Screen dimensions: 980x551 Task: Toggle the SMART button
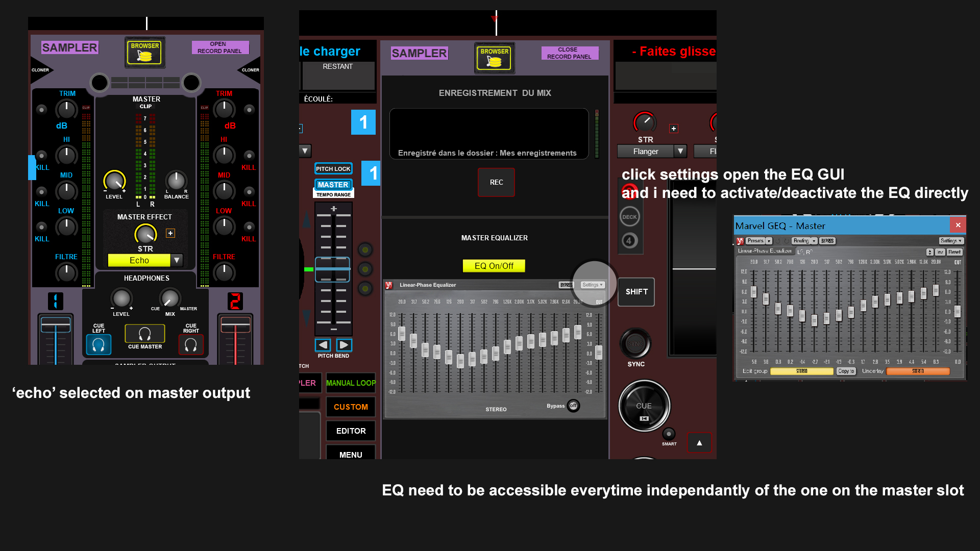[x=669, y=434]
